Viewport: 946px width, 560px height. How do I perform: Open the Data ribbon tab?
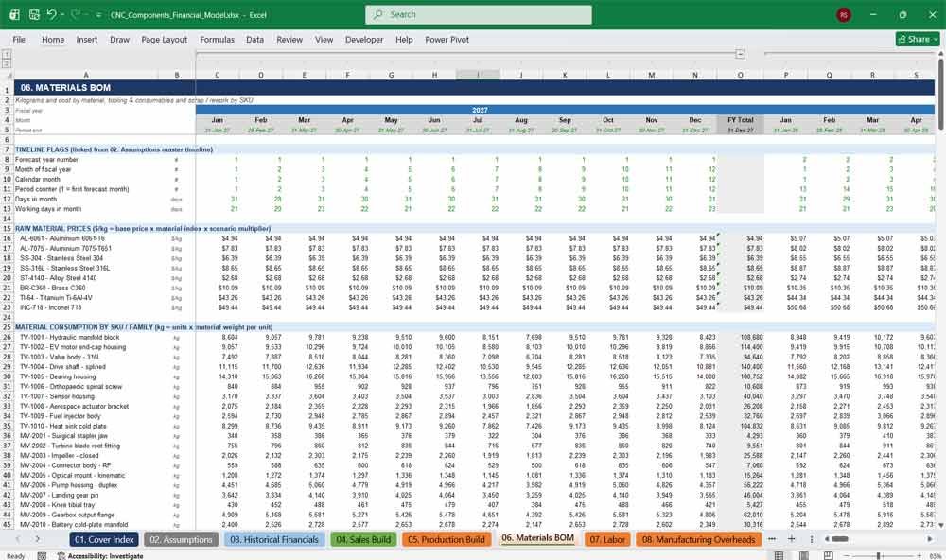[x=254, y=39]
